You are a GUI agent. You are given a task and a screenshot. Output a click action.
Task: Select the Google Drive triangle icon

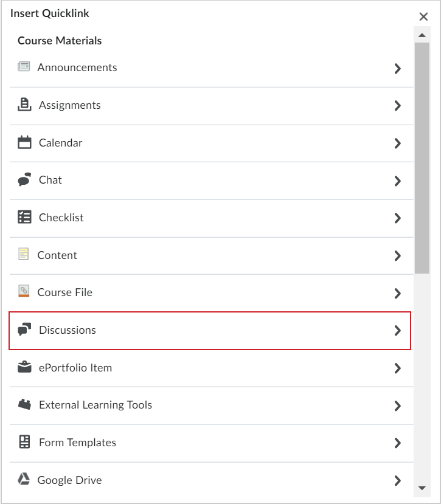pyautogui.click(x=25, y=480)
